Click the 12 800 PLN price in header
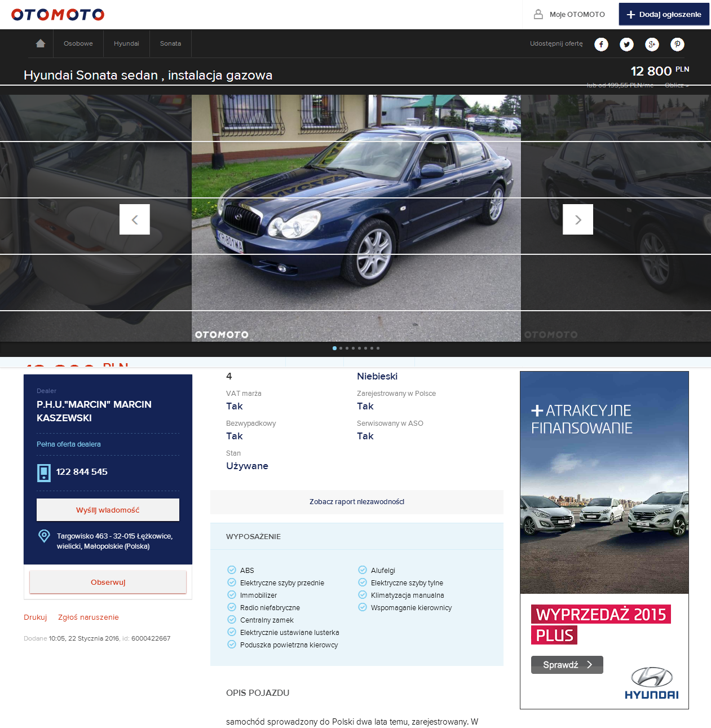Viewport: 711px width, 728px height. click(x=660, y=71)
